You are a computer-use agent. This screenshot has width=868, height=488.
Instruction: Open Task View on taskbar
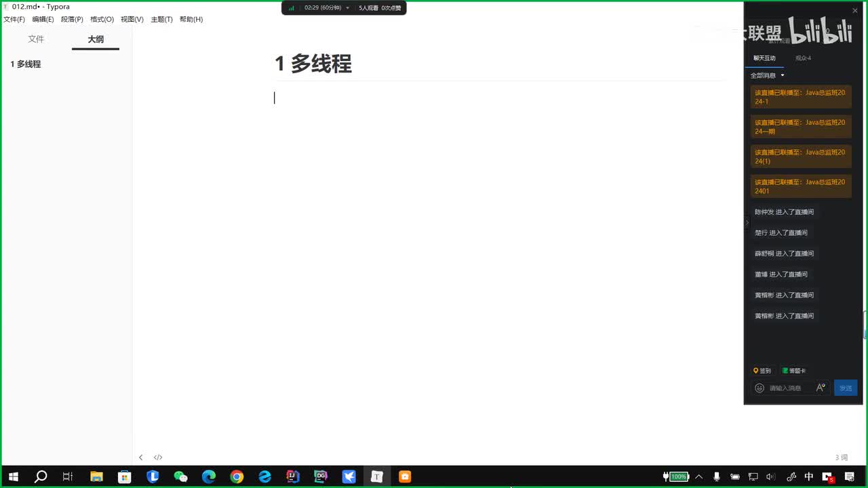pyautogui.click(x=68, y=476)
